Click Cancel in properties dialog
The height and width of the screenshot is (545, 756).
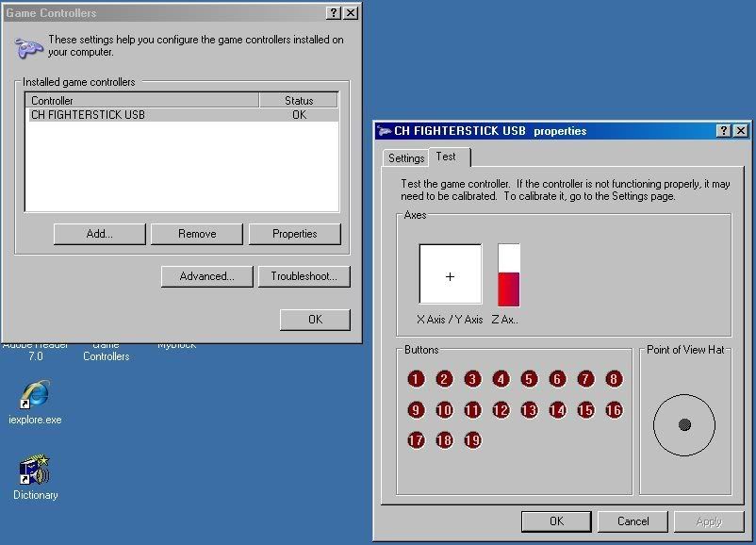click(633, 521)
